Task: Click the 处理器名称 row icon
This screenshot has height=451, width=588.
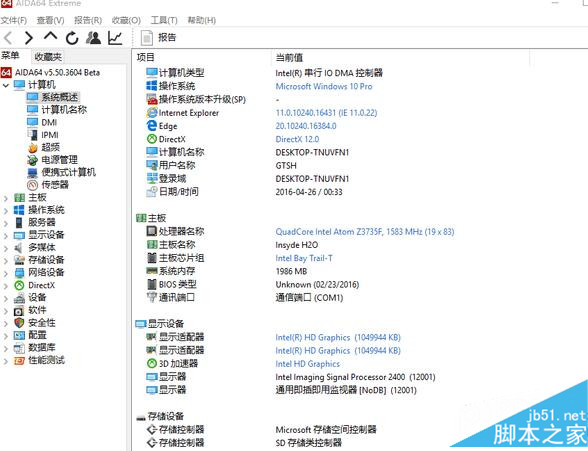Action: point(152,231)
